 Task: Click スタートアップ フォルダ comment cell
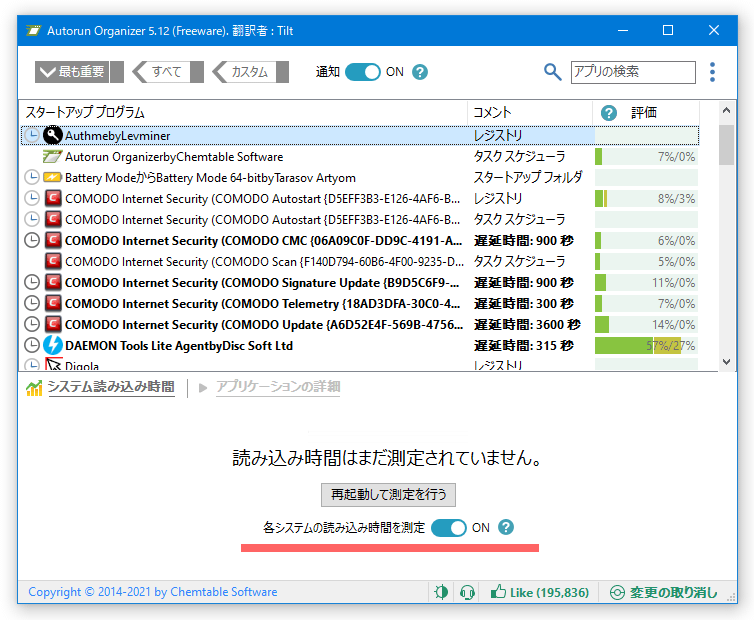coord(528,177)
